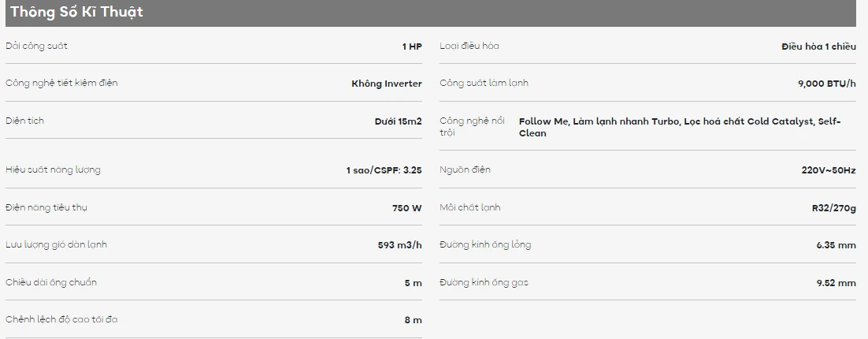Click the "Lưu lượng gió dàn lạnh" label
The height and width of the screenshot is (339, 868).
coord(56,244)
